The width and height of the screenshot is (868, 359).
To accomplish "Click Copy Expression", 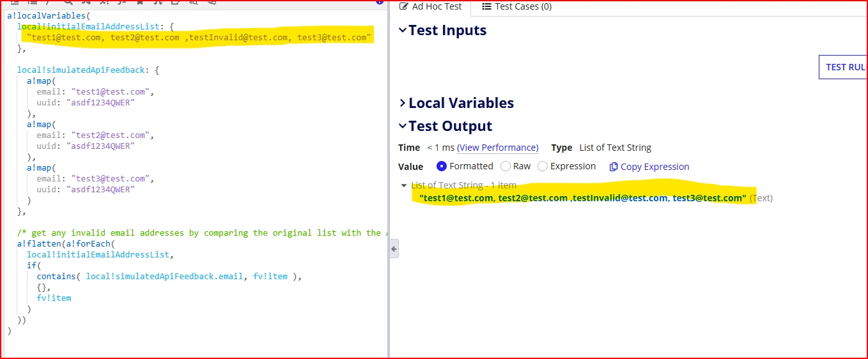I will [649, 167].
